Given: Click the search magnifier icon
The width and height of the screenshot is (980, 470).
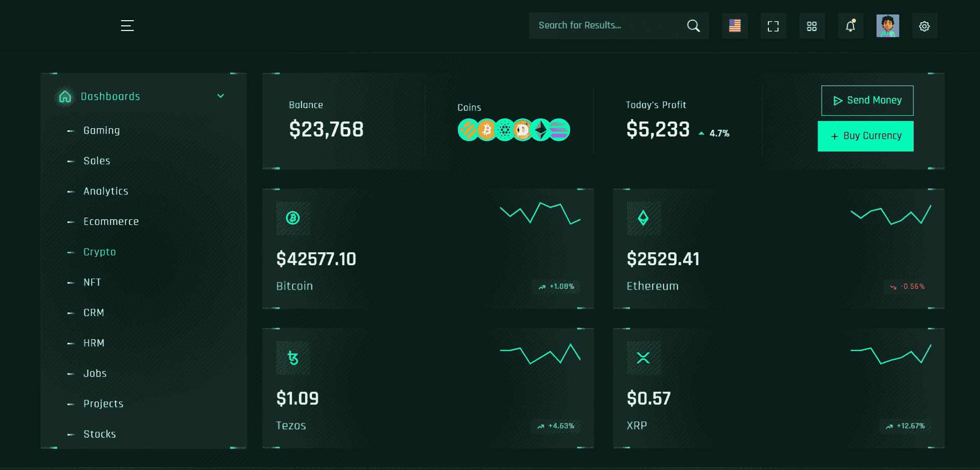Looking at the screenshot, I should 693,26.
